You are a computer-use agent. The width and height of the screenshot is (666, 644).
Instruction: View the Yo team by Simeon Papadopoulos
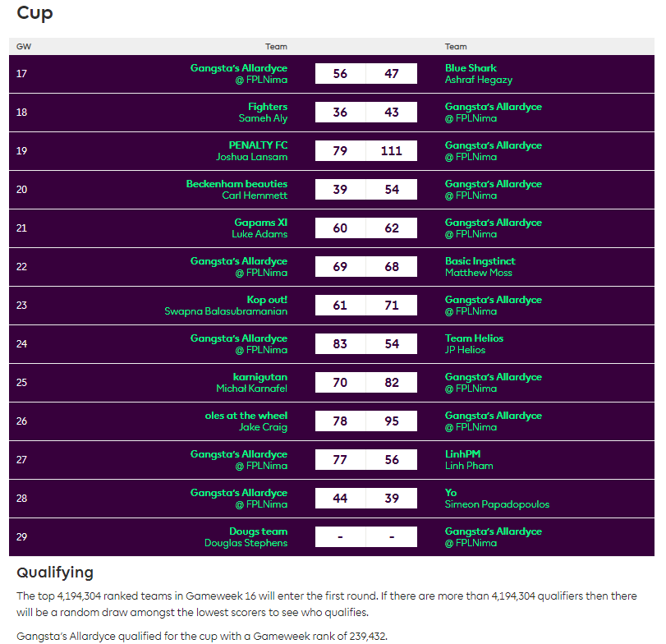[x=450, y=492]
